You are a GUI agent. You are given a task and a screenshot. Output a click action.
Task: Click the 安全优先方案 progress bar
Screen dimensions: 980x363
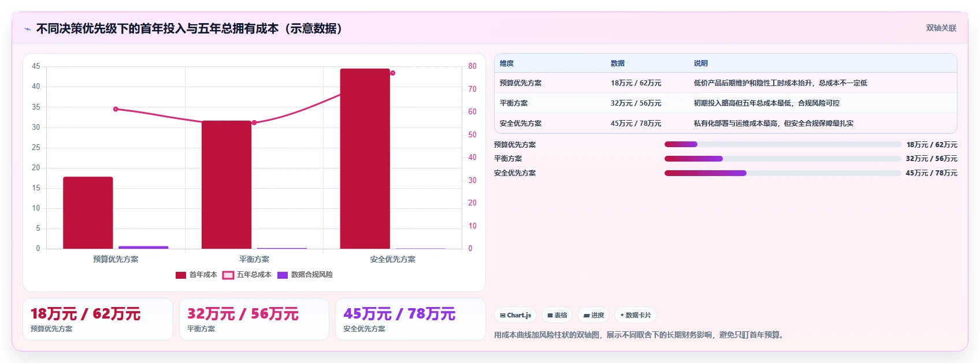[x=783, y=173]
